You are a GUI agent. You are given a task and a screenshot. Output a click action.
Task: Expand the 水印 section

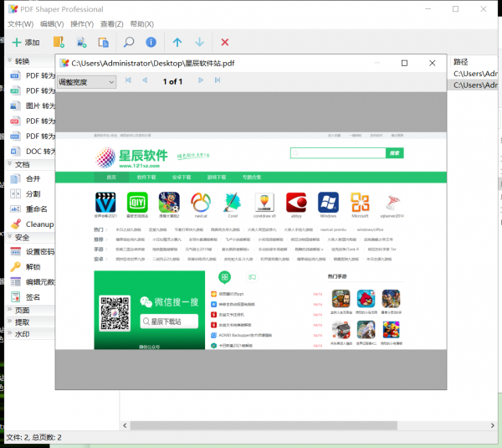pos(30,334)
